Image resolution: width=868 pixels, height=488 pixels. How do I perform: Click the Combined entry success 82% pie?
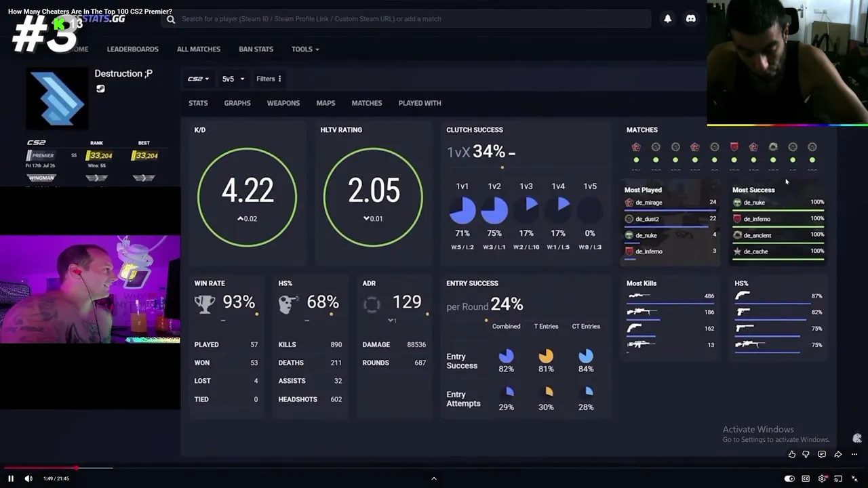(x=507, y=356)
